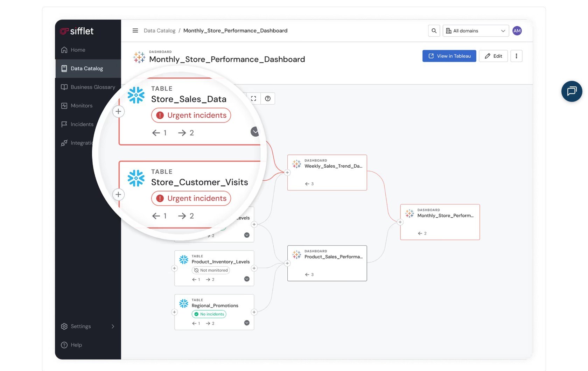
Task: Click Urgent incidents badge on Store_Customer_Visits
Action: [x=191, y=198]
